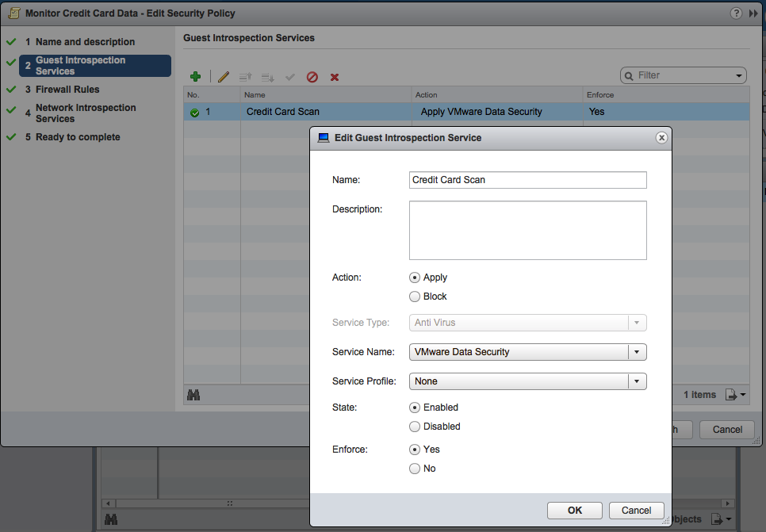
Task: Click the Yes cell in Enforce column
Action: point(666,112)
